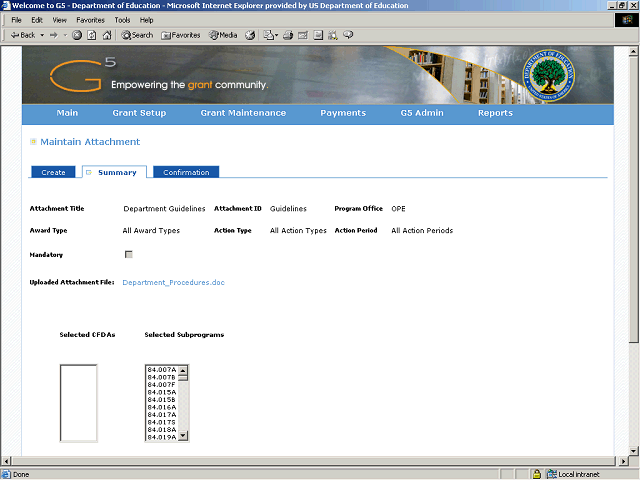This screenshot has height=480, width=640.
Task: Print the page with the Print icon
Action: (288, 35)
